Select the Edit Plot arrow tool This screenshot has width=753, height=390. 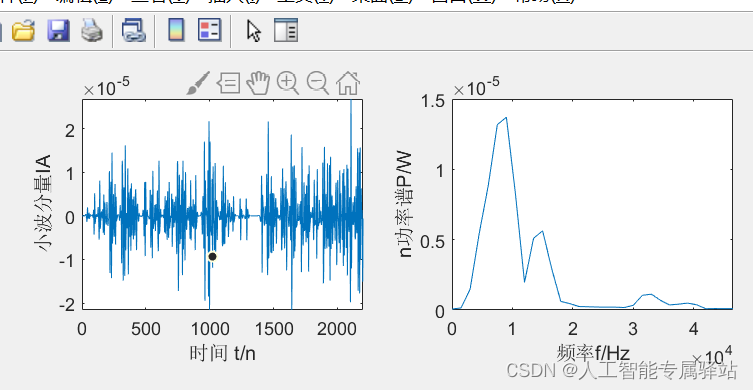pyautogui.click(x=254, y=30)
